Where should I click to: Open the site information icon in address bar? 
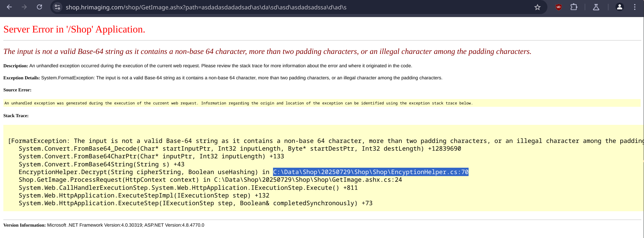(x=57, y=7)
